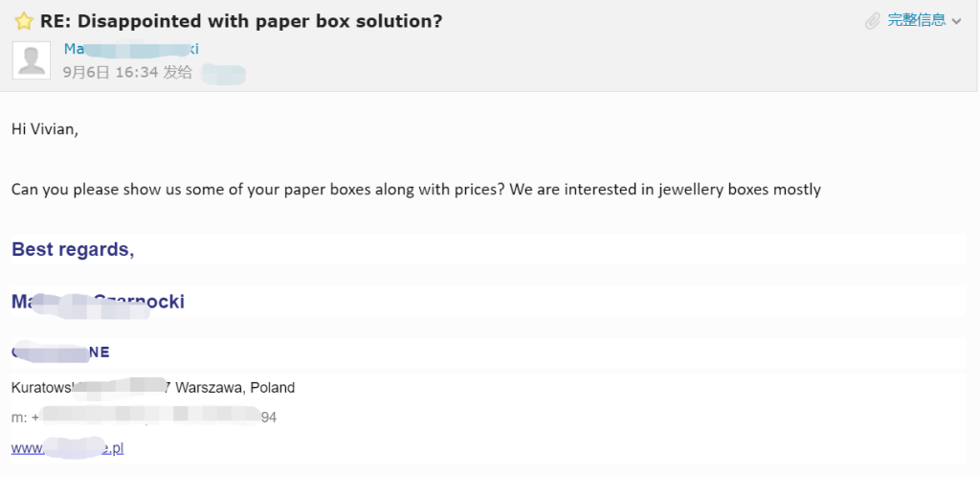980x477 pixels.
Task: Show full info via 完整信息 link
Action: point(917,20)
